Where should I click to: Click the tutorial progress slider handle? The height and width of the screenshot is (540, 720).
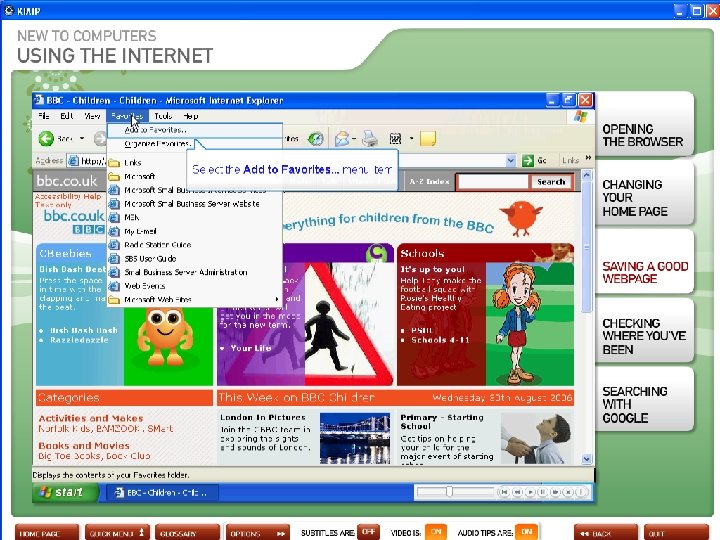[450, 492]
